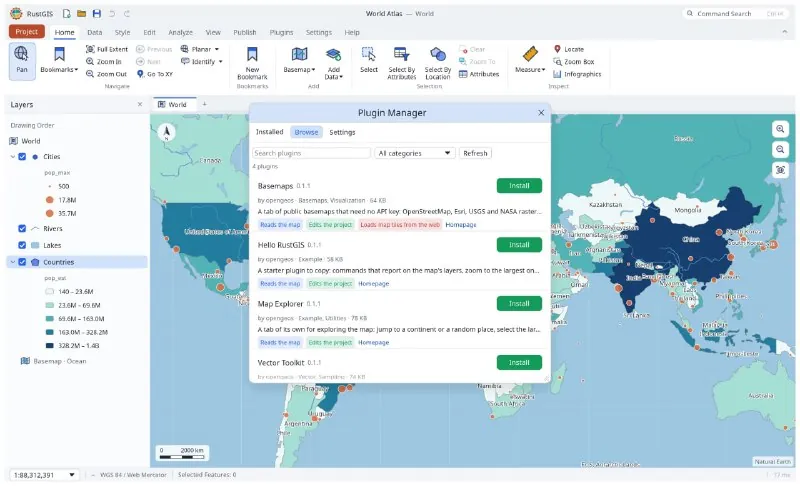
Task: Click the 140 – 23.6M legend swatch
Action: [49, 292]
